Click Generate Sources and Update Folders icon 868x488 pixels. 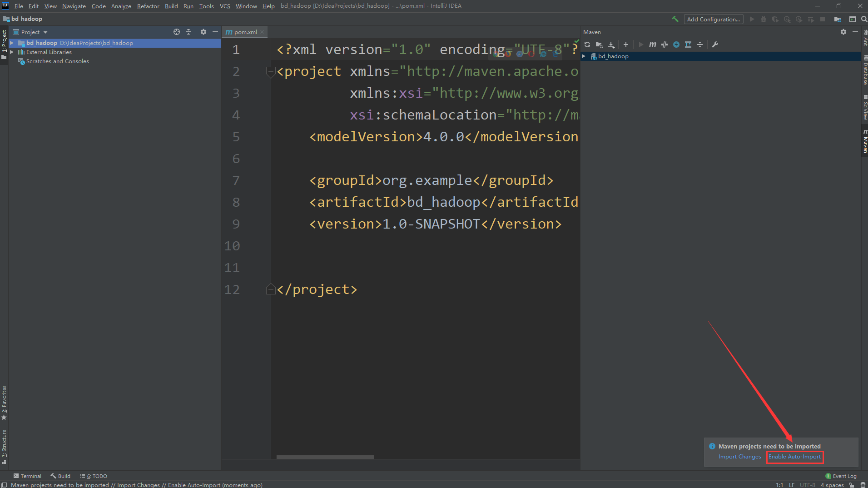599,45
